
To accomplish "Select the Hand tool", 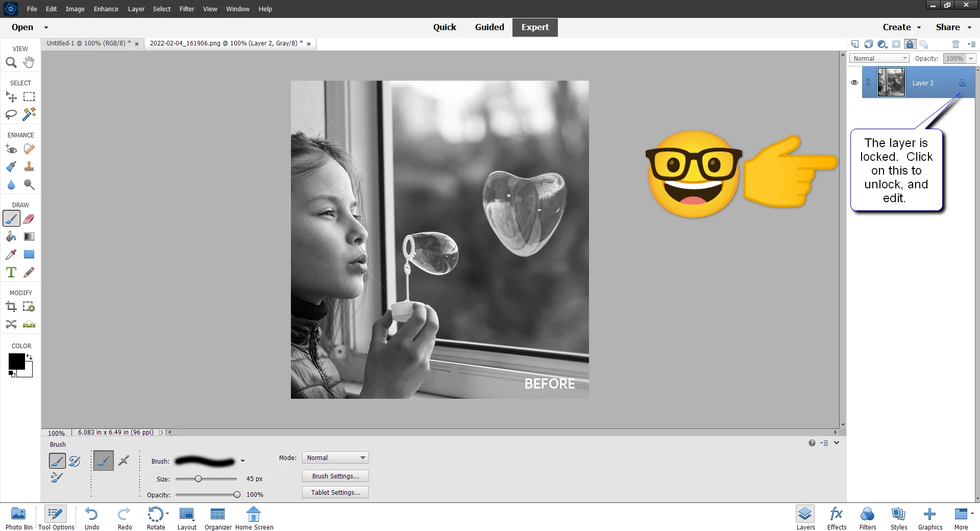I will 29,62.
